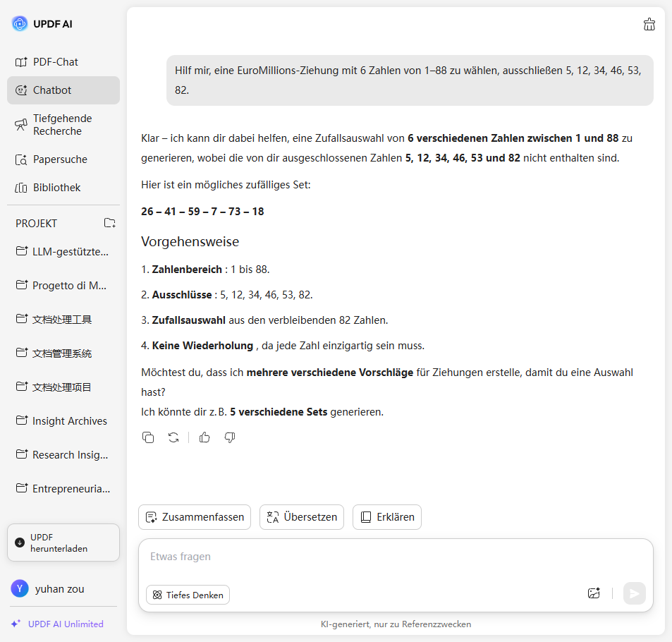Open the Progetto di M... project
This screenshot has height=642, width=672.
point(63,286)
